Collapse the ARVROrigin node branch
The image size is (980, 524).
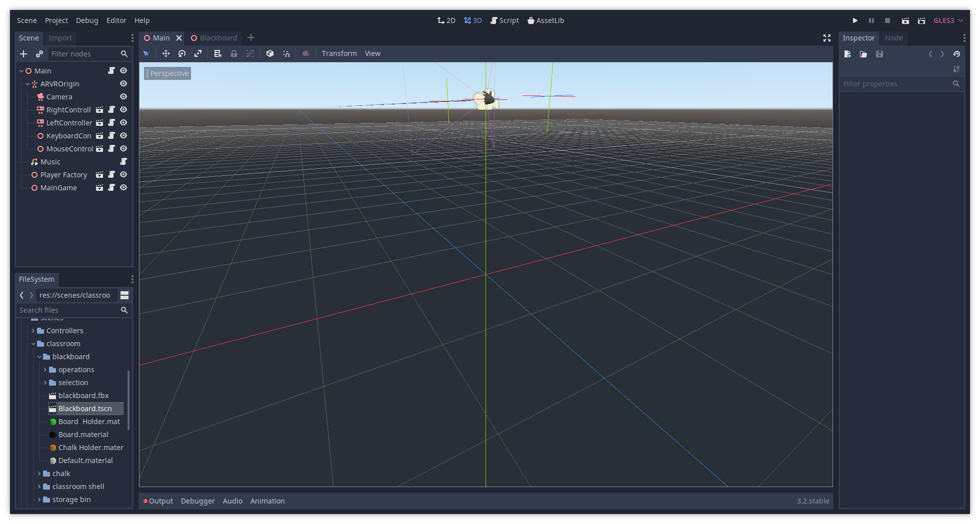pos(27,83)
